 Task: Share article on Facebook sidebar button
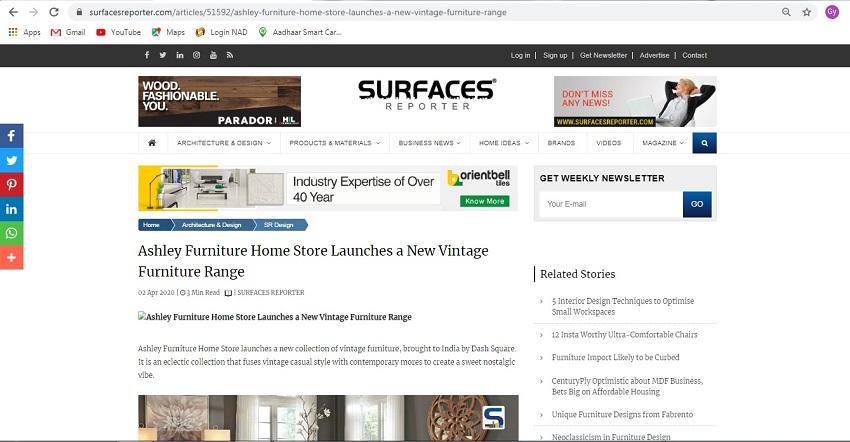11,136
